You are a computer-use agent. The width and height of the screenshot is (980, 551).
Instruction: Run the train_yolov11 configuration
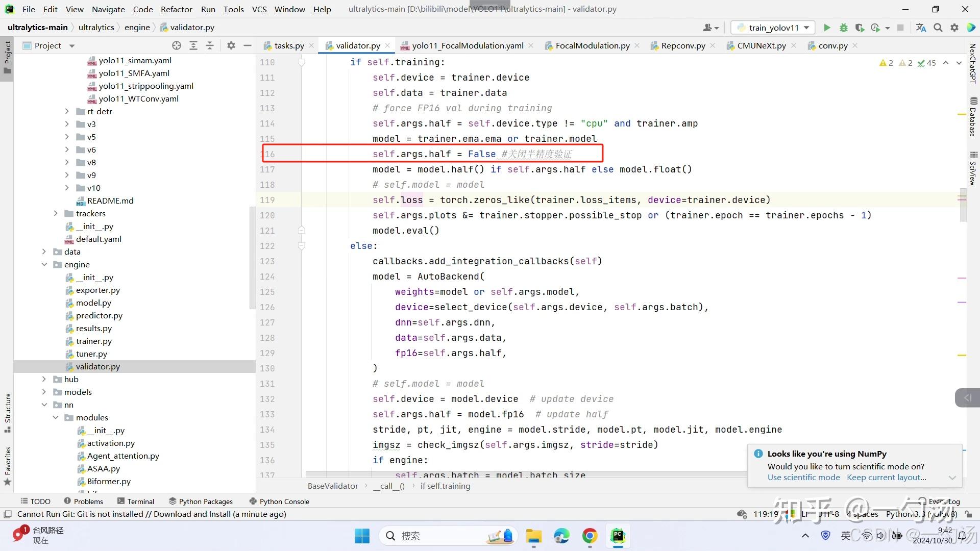[827, 28]
